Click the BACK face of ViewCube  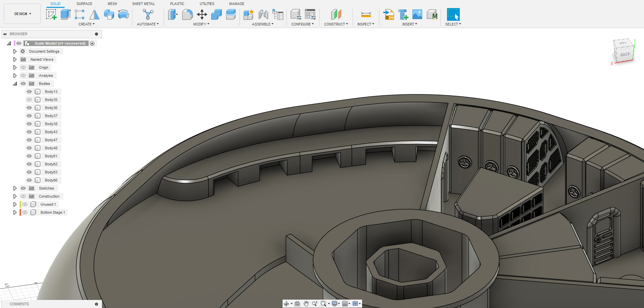[x=625, y=55]
